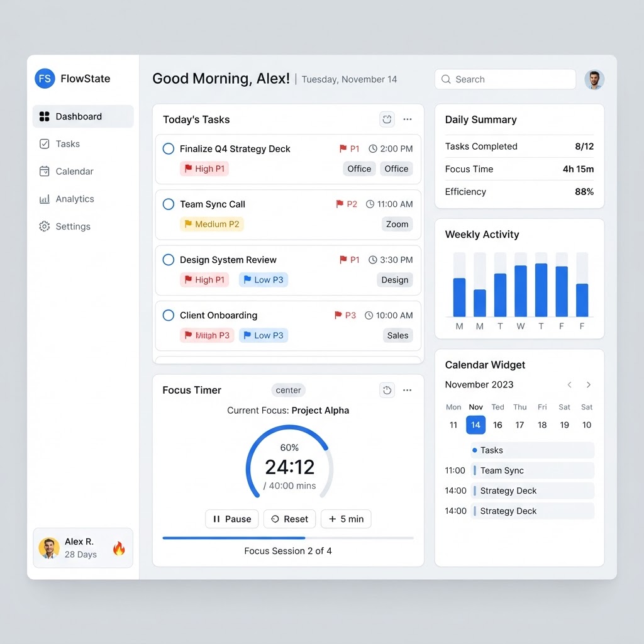644x644 pixels.
Task: Open Today's Tasks more options menu
Action: 408,119
